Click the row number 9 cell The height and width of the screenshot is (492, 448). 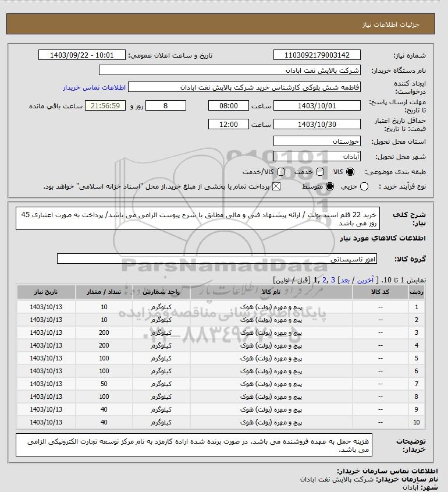(417, 409)
